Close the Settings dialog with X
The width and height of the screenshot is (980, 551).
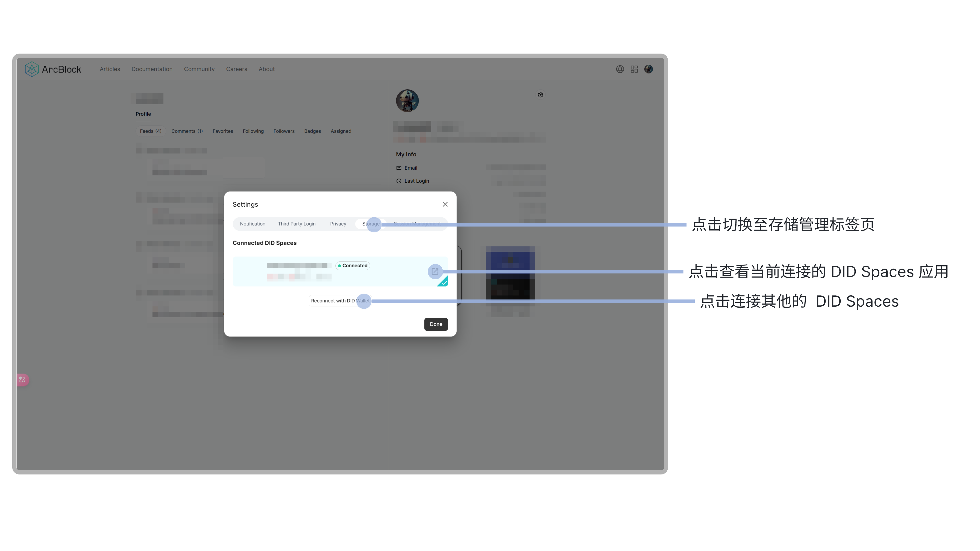pos(445,204)
